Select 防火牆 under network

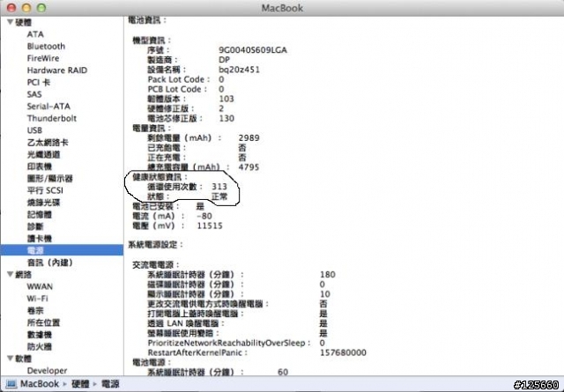pyautogui.click(x=40, y=347)
